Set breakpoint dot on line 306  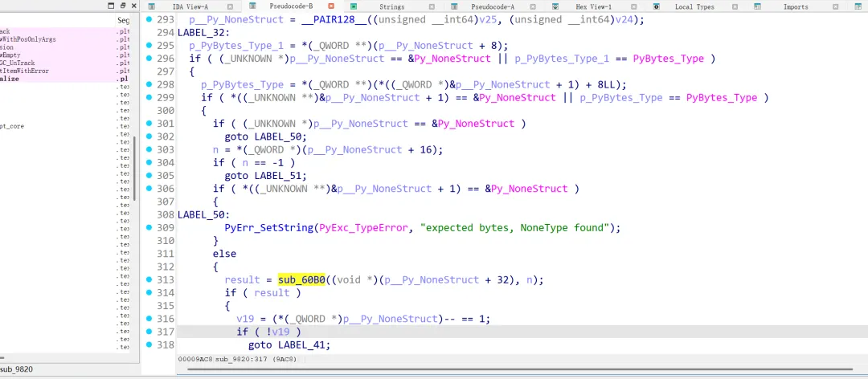(x=149, y=188)
